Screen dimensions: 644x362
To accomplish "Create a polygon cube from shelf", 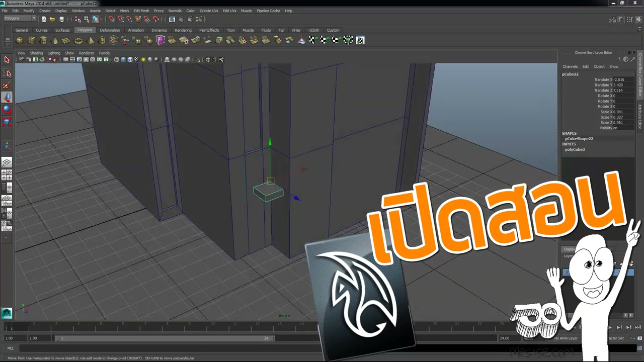I will [32, 40].
